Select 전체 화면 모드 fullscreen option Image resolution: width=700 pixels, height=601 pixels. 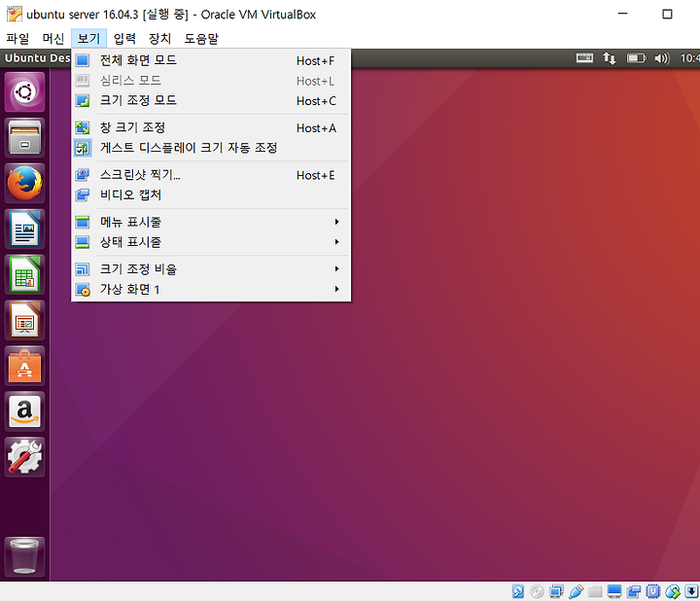(x=211, y=60)
